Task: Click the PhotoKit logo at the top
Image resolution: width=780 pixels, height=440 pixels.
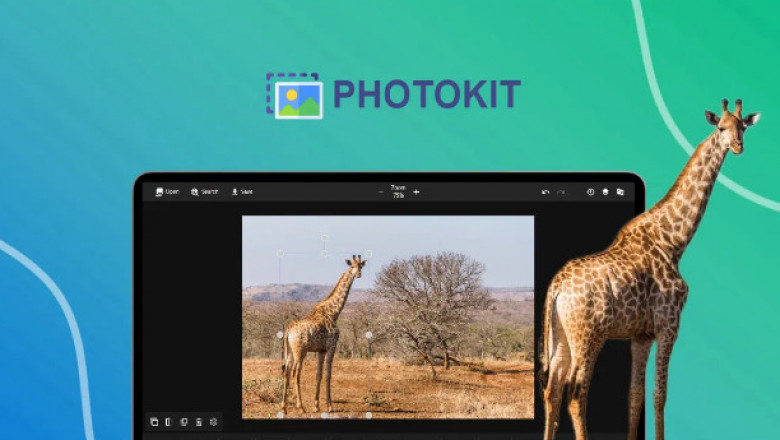Action: click(393, 95)
